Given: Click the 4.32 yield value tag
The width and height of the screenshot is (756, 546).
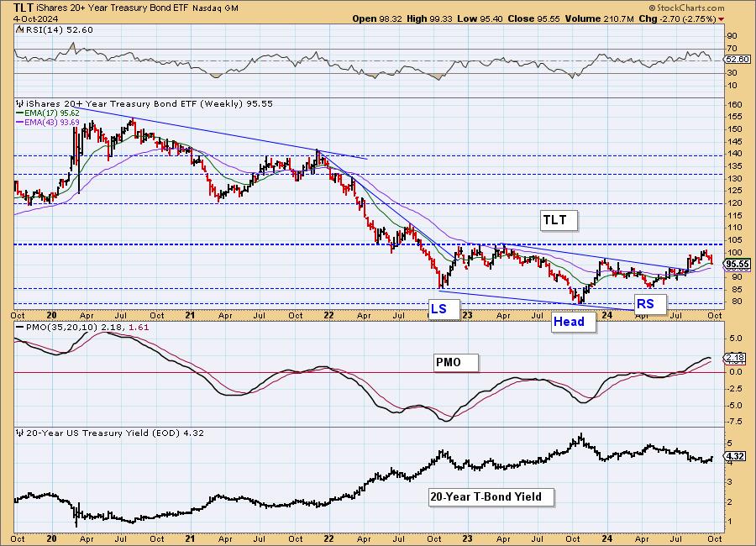Looking at the screenshot, I should point(736,456).
